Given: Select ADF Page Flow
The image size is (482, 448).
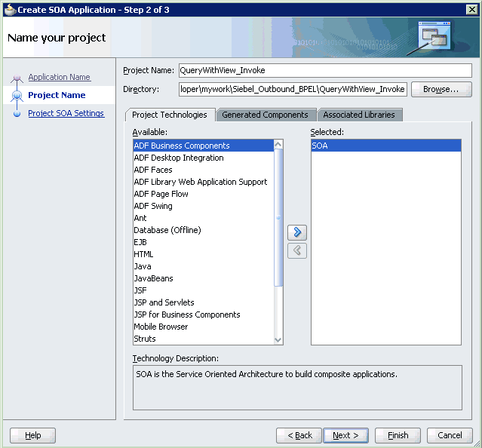Looking at the screenshot, I should (x=204, y=194).
